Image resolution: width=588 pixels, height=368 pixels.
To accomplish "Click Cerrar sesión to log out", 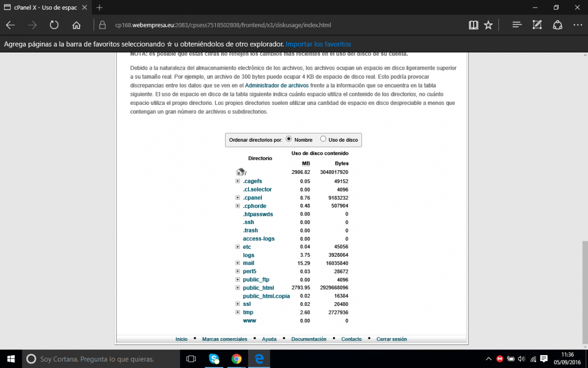I will pos(391,339).
